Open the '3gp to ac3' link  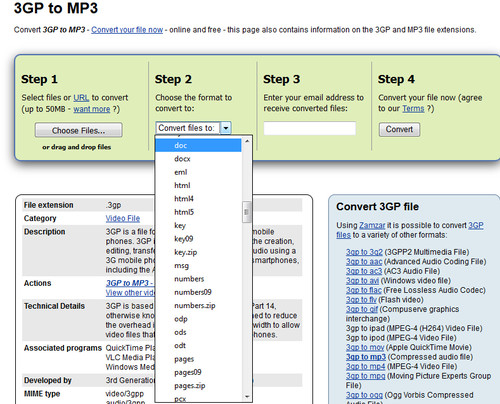click(364, 271)
